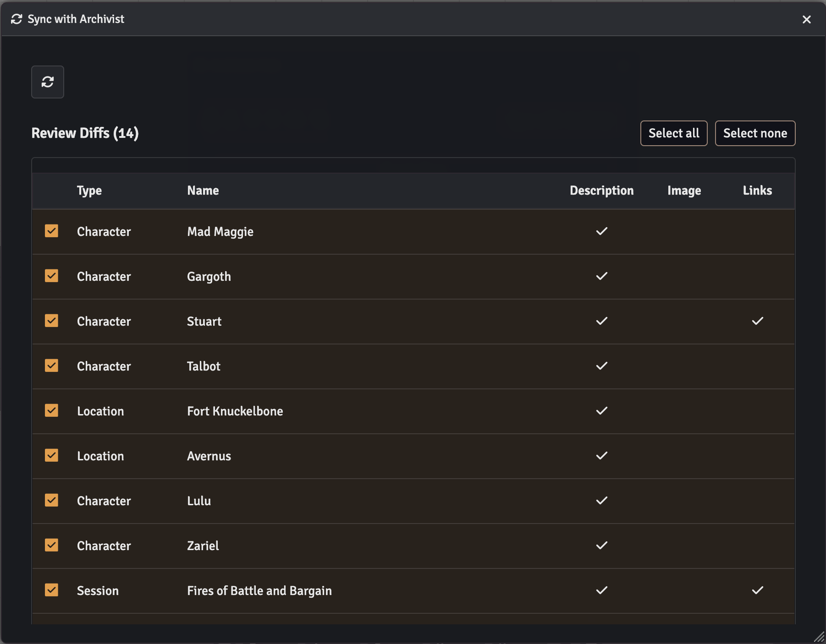This screenshot has height=644, width=826.
Task: Close the Sync with Archivist dialog
Action: coord(806,19)
